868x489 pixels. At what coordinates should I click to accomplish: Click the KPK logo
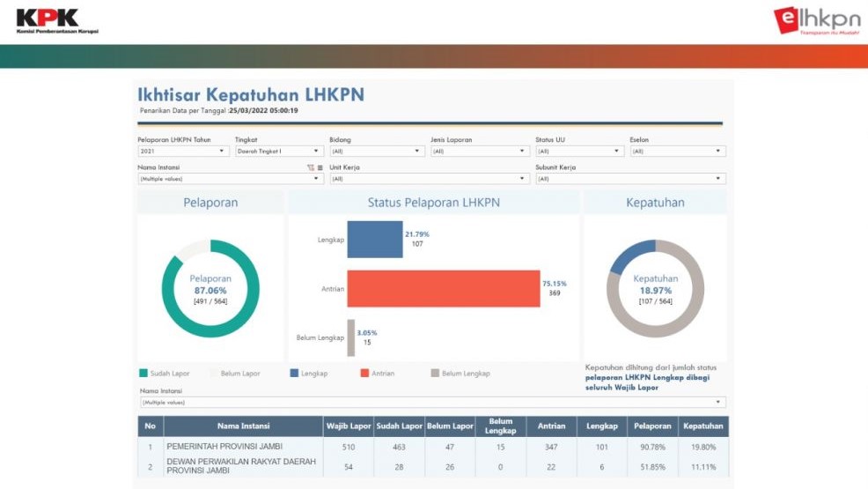pos(57,21)
